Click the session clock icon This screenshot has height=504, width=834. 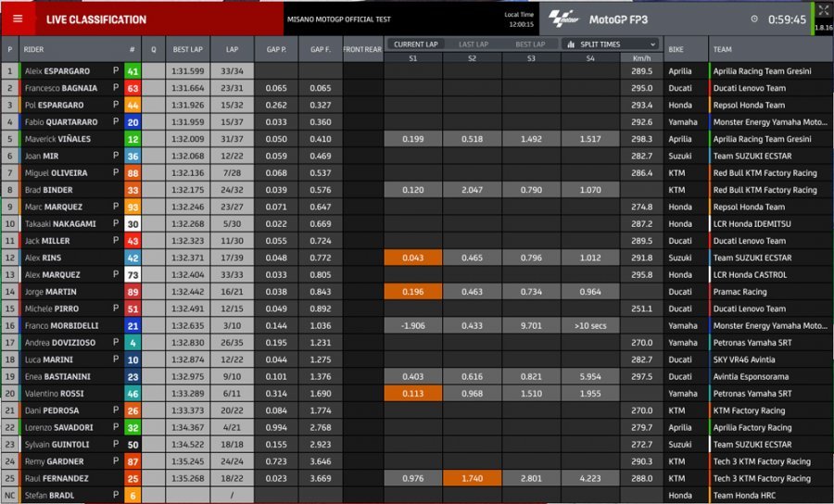[x=754, y=19]
